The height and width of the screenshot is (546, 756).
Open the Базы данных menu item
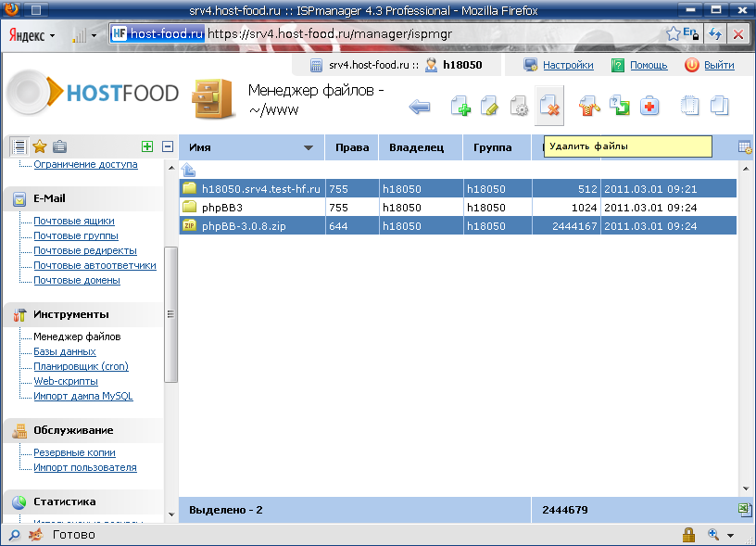(x=65, y=351)
